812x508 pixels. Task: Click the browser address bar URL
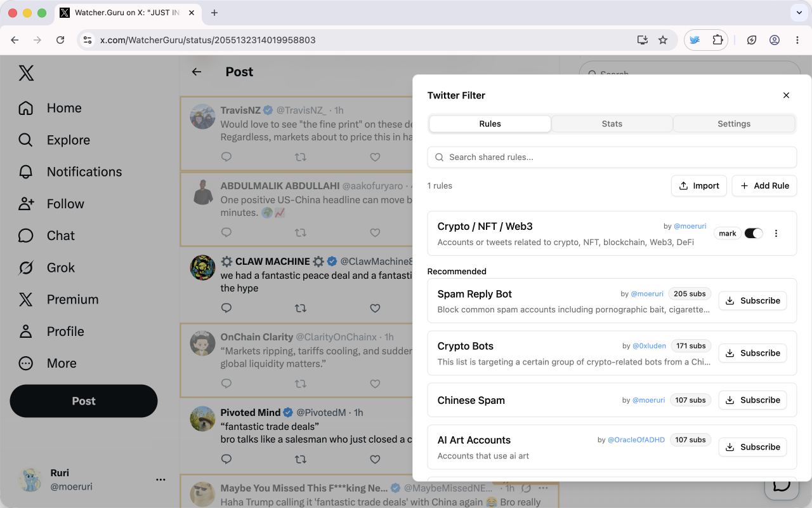coord(208,40)
